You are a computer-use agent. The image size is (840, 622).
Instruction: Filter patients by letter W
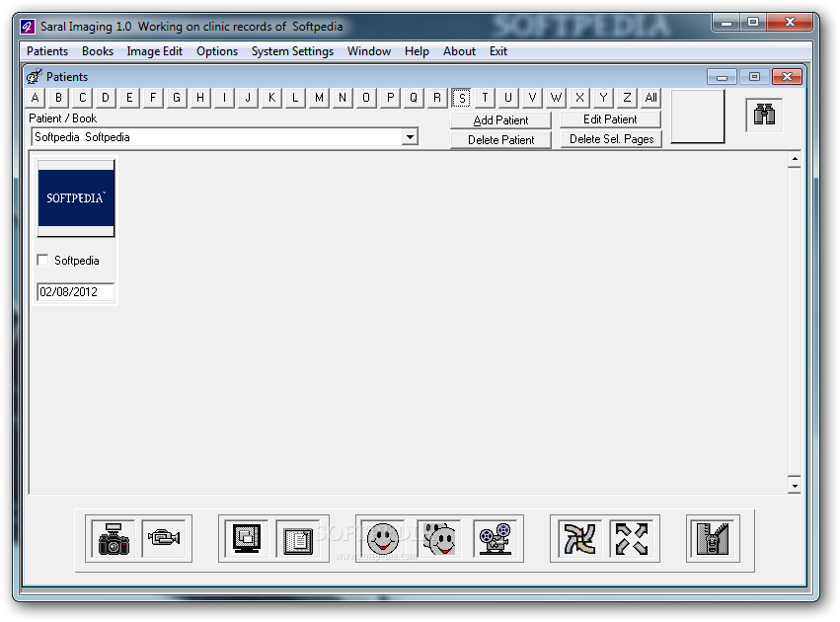(x=556, y=98)
